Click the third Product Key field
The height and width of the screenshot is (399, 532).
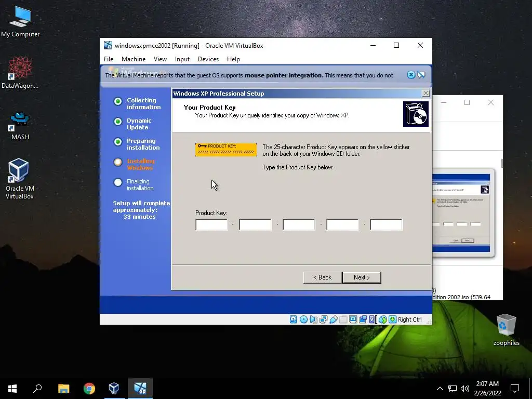click(x=299, y=224)
